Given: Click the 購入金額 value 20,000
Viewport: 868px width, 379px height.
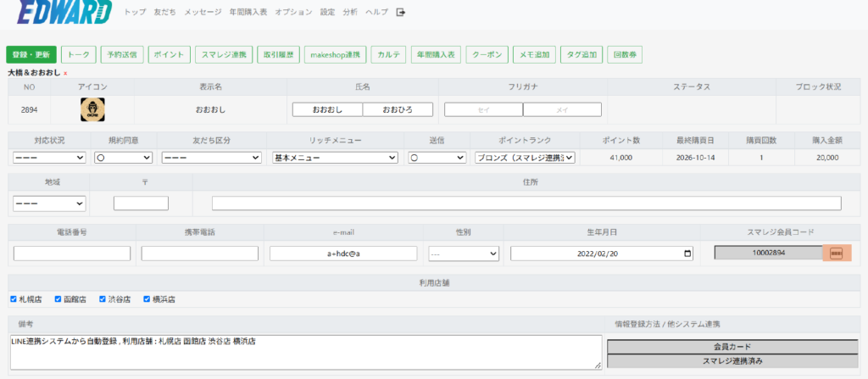Looking at the screenshot, I should coord(827,158).
